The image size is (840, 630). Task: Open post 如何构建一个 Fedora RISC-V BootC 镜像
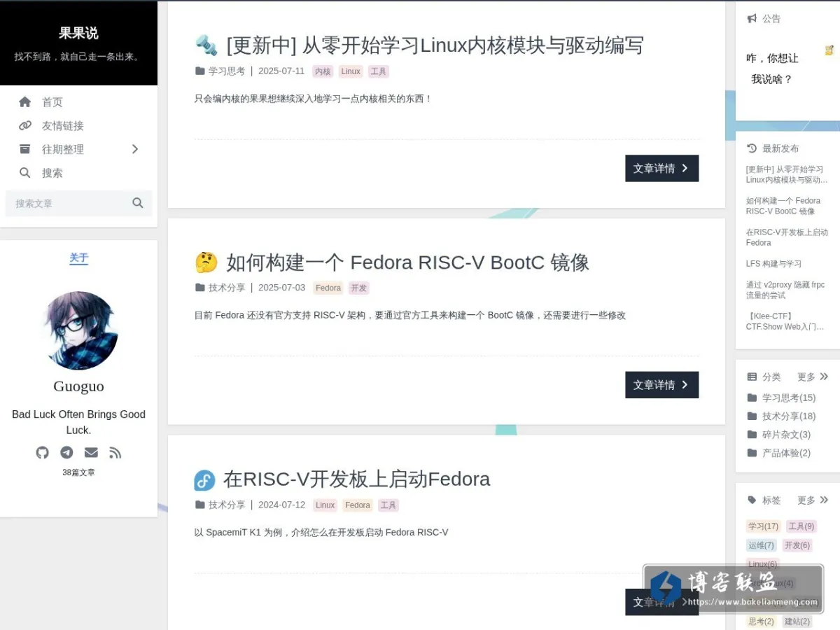(407, 262)
